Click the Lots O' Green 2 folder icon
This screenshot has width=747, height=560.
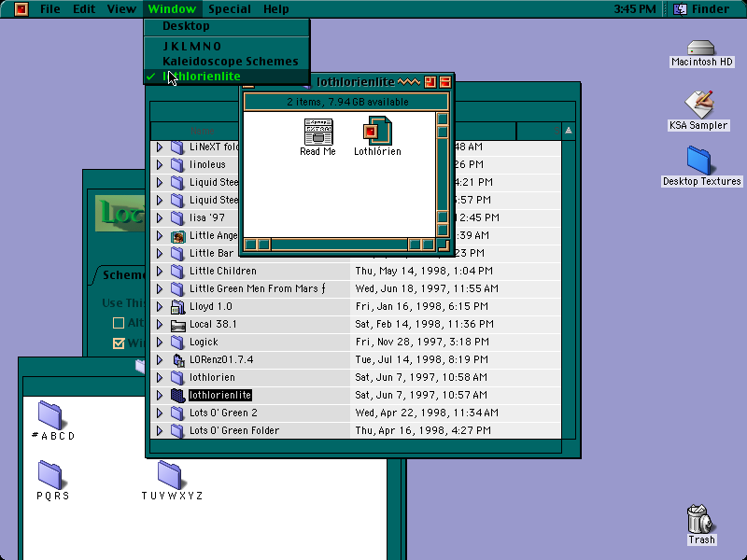[x=177, y=413]
